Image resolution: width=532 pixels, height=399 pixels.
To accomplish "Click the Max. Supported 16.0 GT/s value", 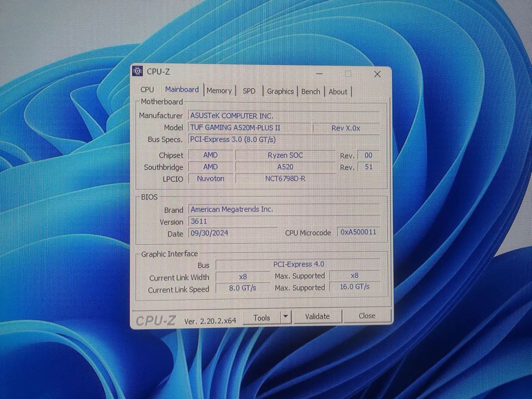I will pos(355,287).
